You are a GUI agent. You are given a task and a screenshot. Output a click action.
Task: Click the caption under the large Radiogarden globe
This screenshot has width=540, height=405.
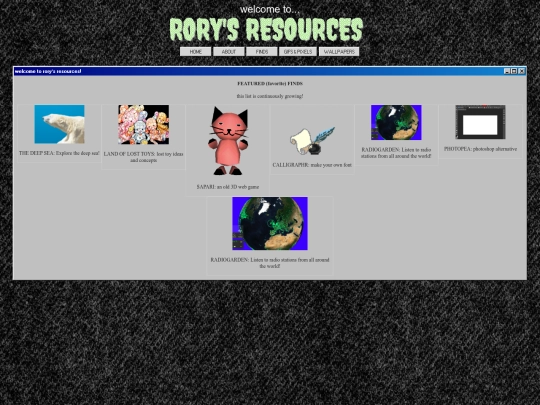click(x=270, y=263)
